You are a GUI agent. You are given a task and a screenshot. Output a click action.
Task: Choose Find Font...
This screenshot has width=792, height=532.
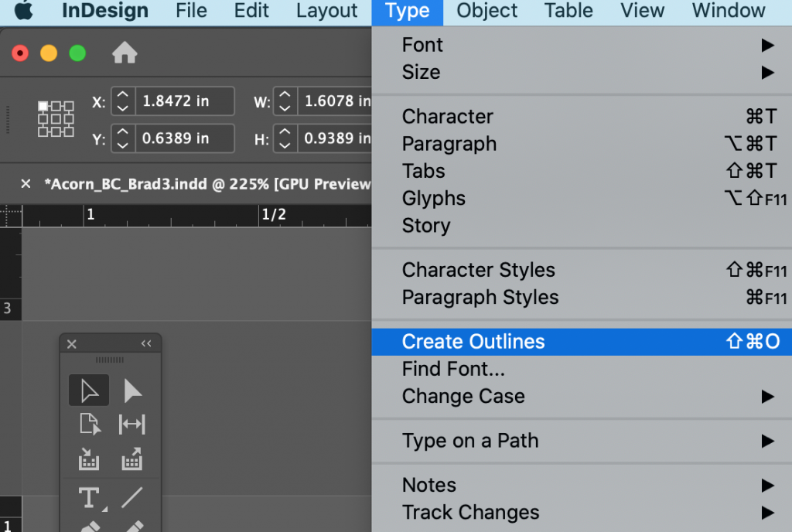582,369
